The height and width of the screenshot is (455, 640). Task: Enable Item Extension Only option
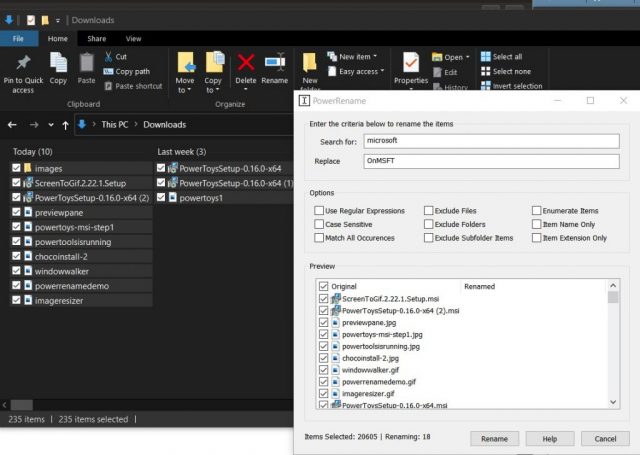click(x=537, y=237)
